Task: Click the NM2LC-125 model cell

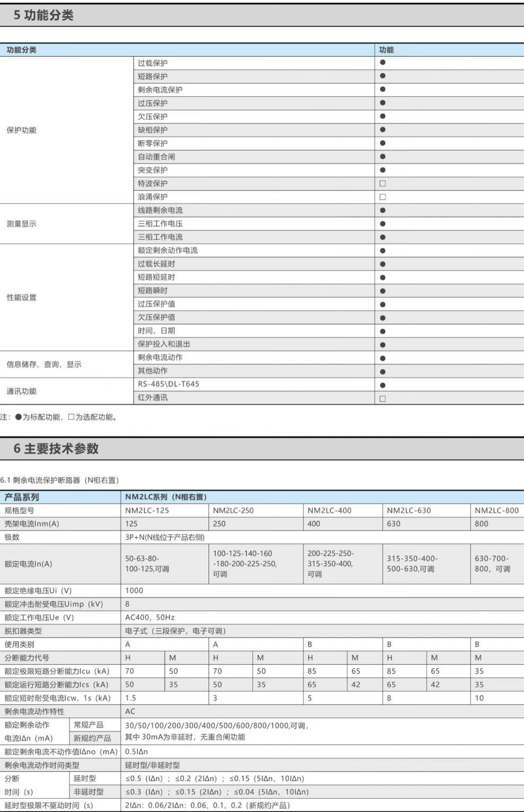Action: click(x=147, y=511)
